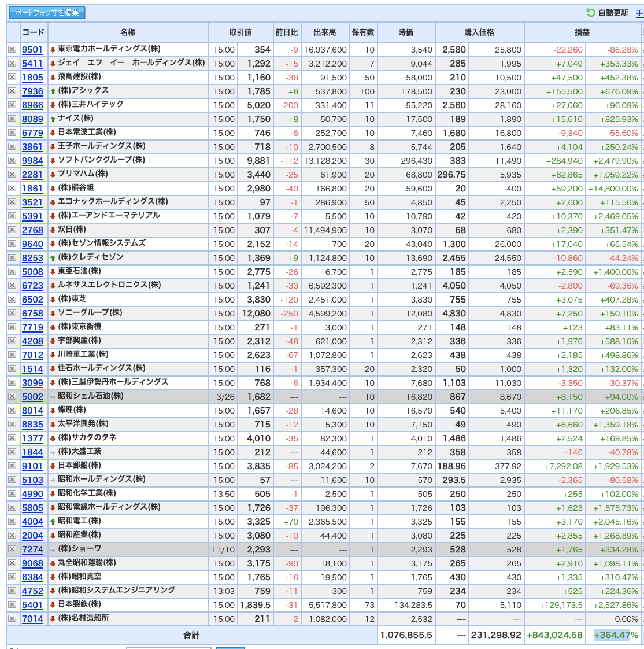Delete the 9101 日本郵船 row icon
The image size is (644, 649).
(12, 466)
